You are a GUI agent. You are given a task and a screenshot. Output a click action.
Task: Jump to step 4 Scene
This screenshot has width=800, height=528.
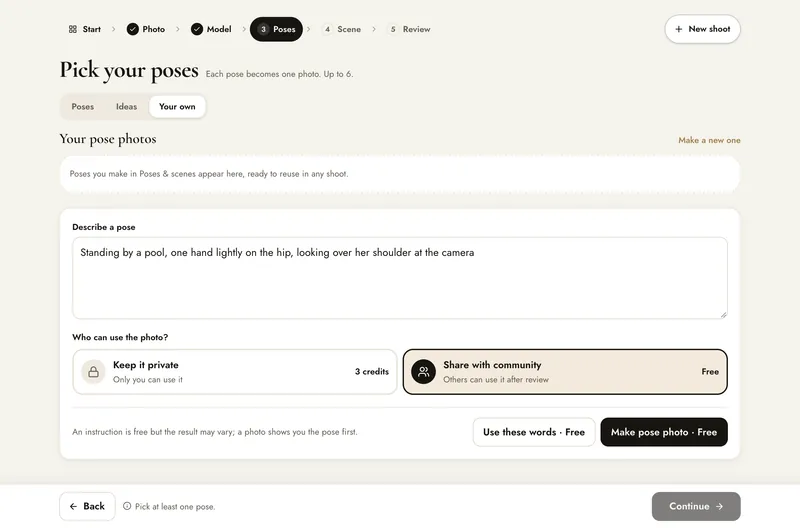point(342,29)
